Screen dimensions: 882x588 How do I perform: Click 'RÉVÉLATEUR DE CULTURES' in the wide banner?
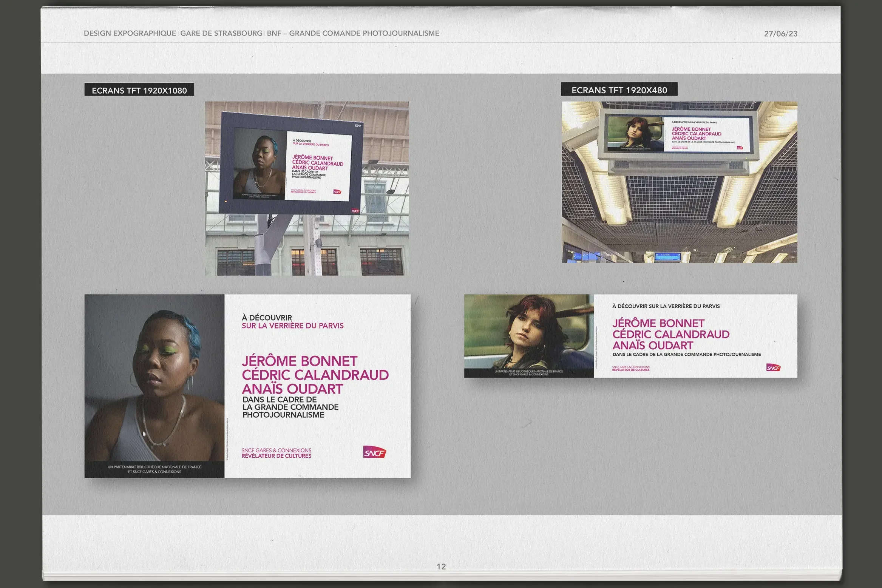(x=631, y=370)
